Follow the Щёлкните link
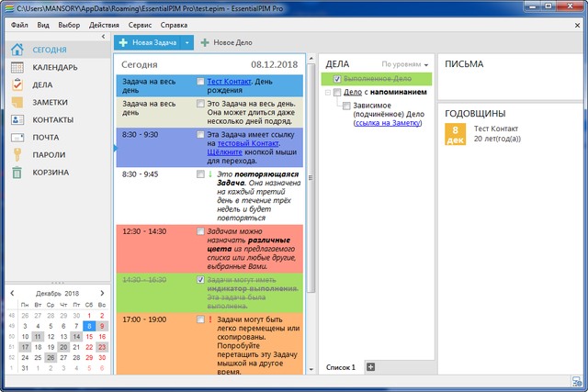Viewport: 588px width, 392px height. (x=224, y=152)
